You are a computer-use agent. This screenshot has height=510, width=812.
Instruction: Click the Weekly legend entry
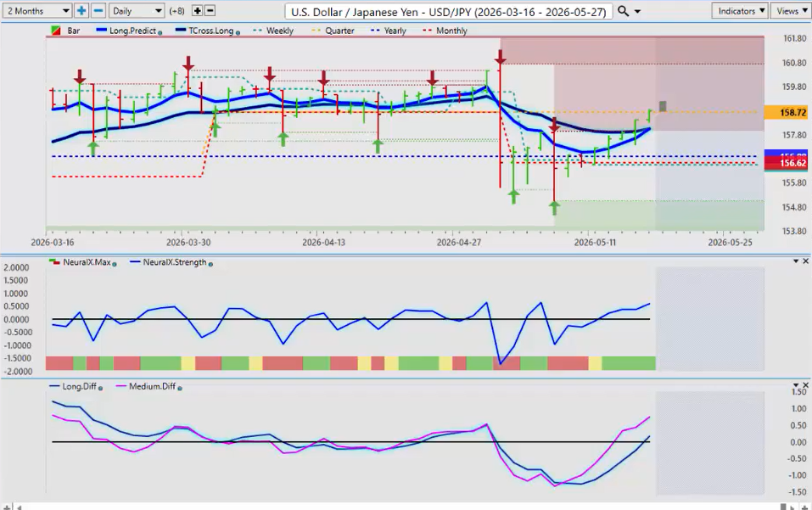(280, 31)
